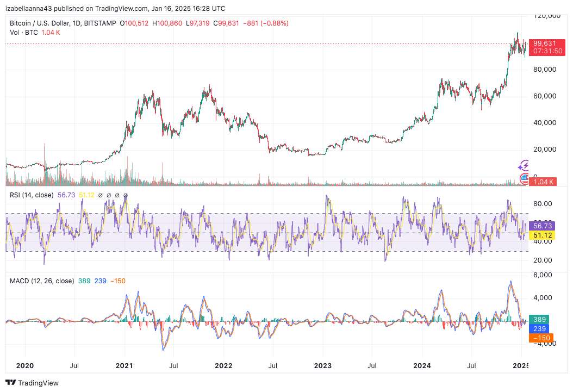
Task: Click the red 1.04 K volume scale tag
Action: pyautogui.click(x=543, y=182)
